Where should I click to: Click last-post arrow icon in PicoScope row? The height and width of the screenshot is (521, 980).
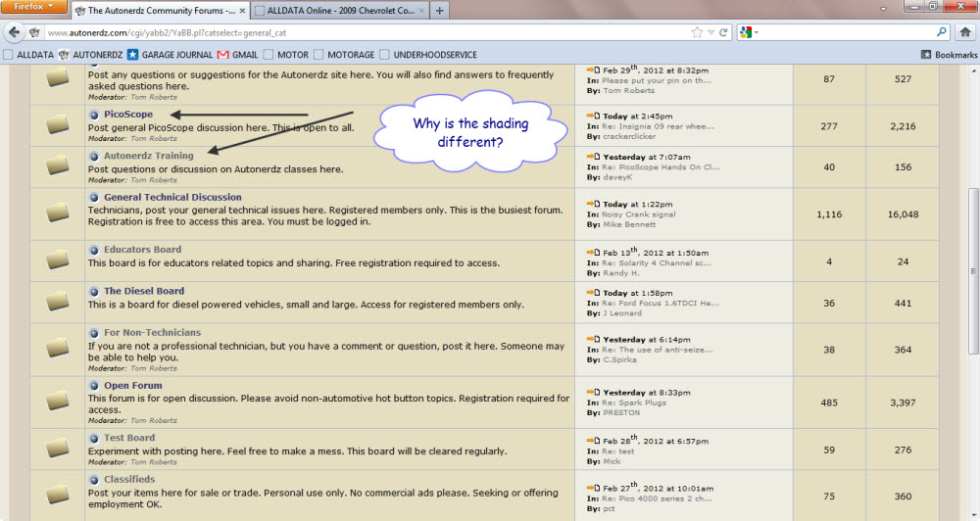pos(593,116)
